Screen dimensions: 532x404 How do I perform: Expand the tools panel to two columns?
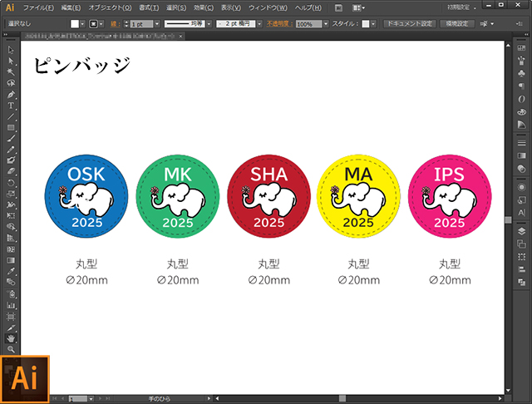(x=5, y=35)
